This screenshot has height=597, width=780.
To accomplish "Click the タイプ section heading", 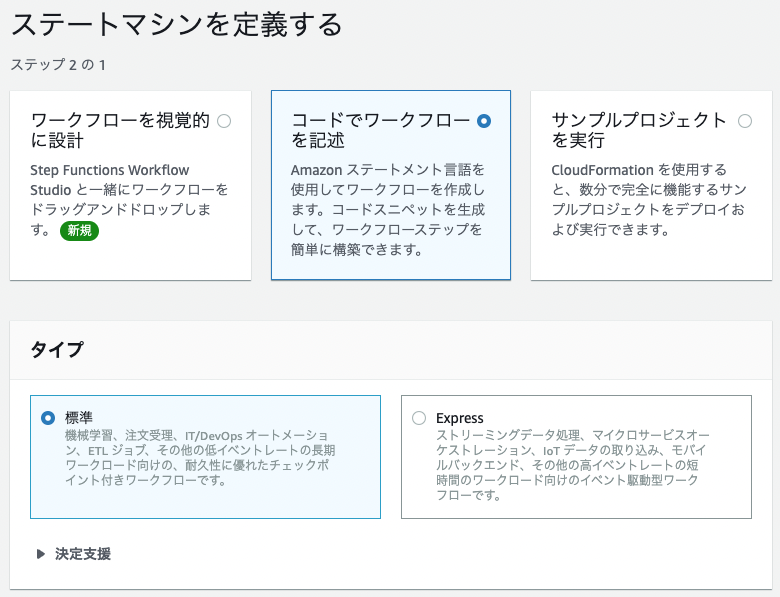I will 57,350.
